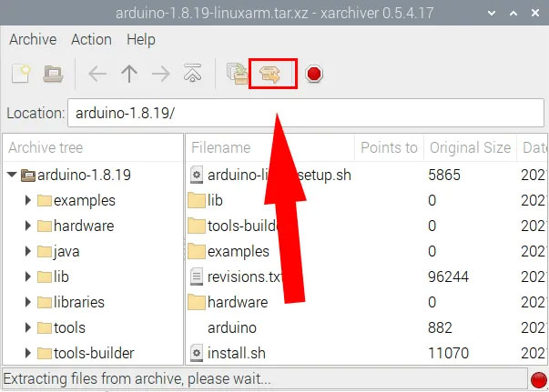Select arduino-1.8.19 root in Archive tree
Screen dimensions: 549x392
pos(84,175)
